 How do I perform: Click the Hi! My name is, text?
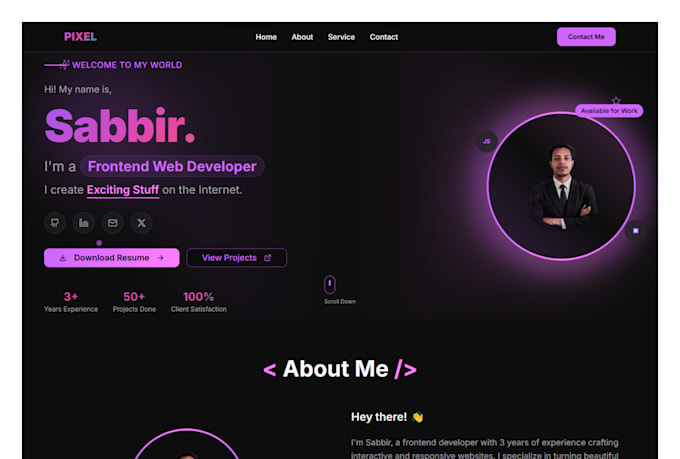[78, 90]
